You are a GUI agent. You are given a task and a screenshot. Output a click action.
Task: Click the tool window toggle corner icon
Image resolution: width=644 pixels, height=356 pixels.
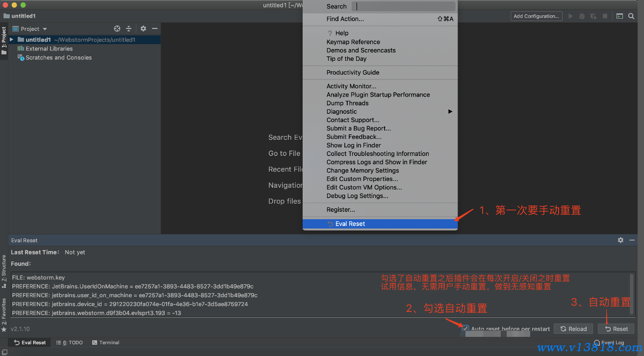(4, 352)
